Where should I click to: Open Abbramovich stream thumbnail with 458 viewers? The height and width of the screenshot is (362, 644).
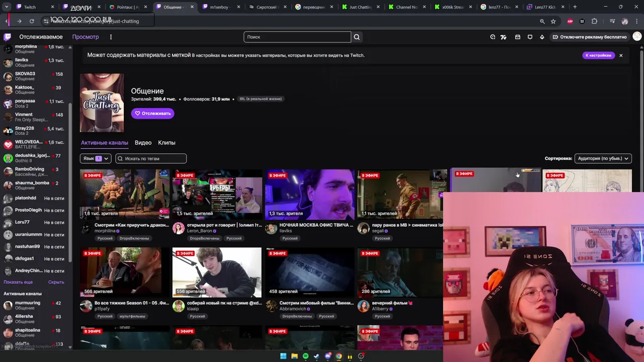click(309, 272)
